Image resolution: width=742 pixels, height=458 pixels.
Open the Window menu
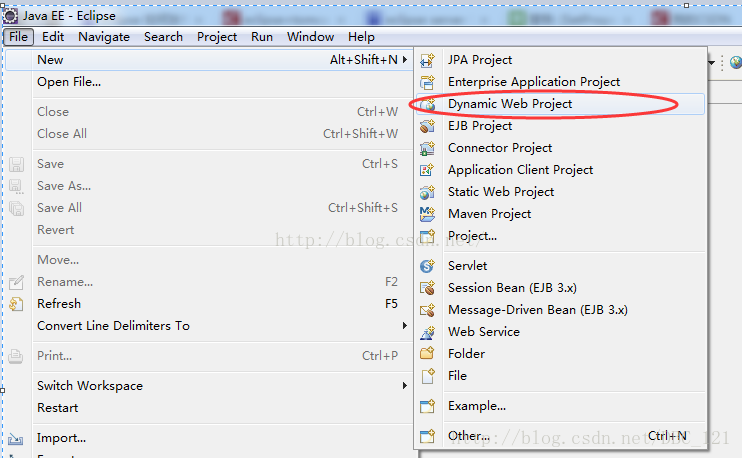pyautogui.click(x=310, y=36)
